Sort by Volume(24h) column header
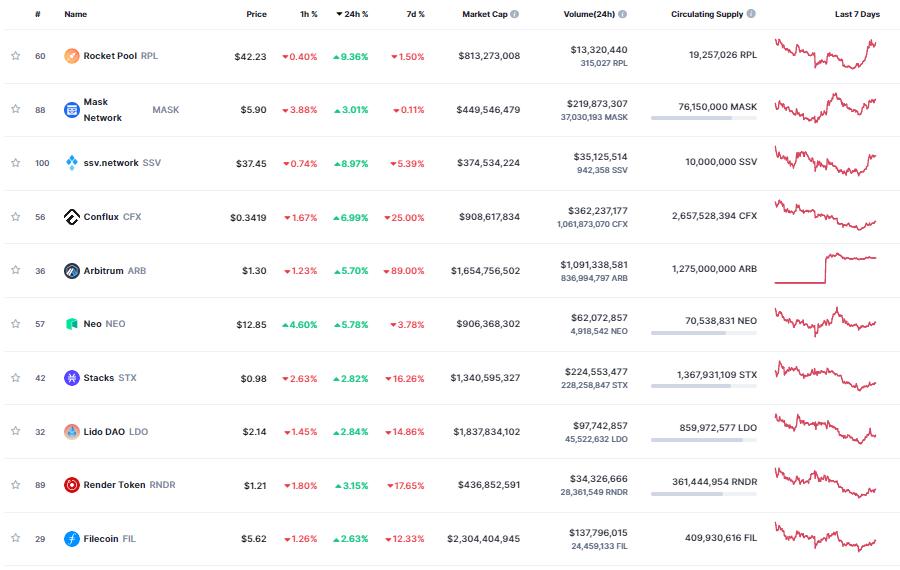The height and width of the screenshot is (570, 900). tap(589, 14)
